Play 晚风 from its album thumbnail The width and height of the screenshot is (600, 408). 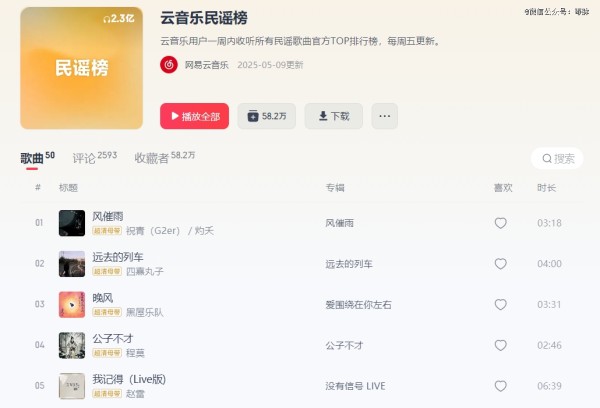72,305
